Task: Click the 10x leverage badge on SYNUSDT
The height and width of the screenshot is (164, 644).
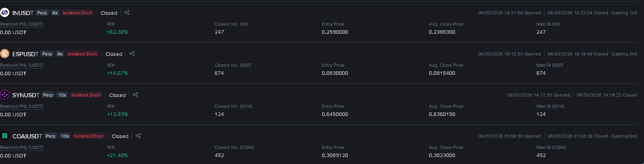Action: 62,95
